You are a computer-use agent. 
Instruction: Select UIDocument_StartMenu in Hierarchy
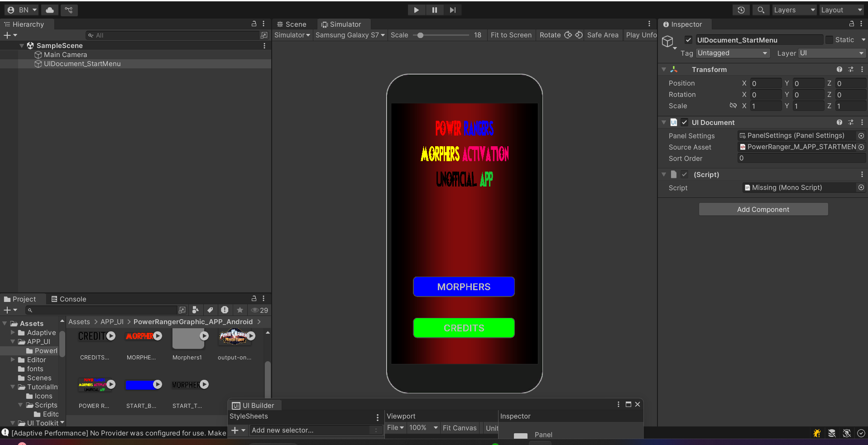click(82, 64)
